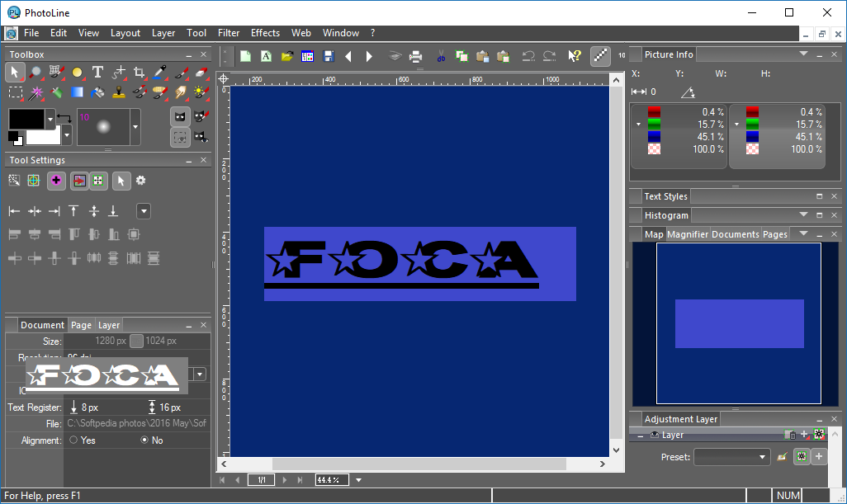Click the Undo arrow in toolbar
847x504 pixels.
(x=528, y=56)
